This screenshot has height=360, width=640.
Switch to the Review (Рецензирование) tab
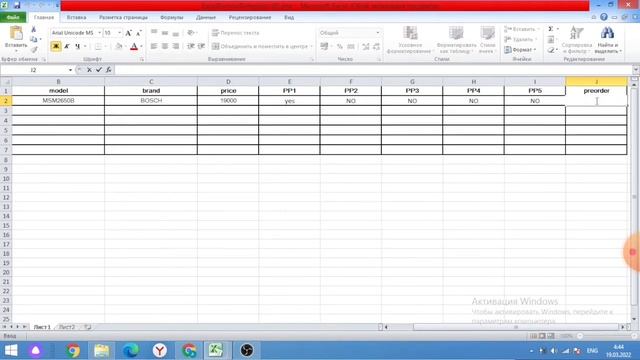(250, 18)
